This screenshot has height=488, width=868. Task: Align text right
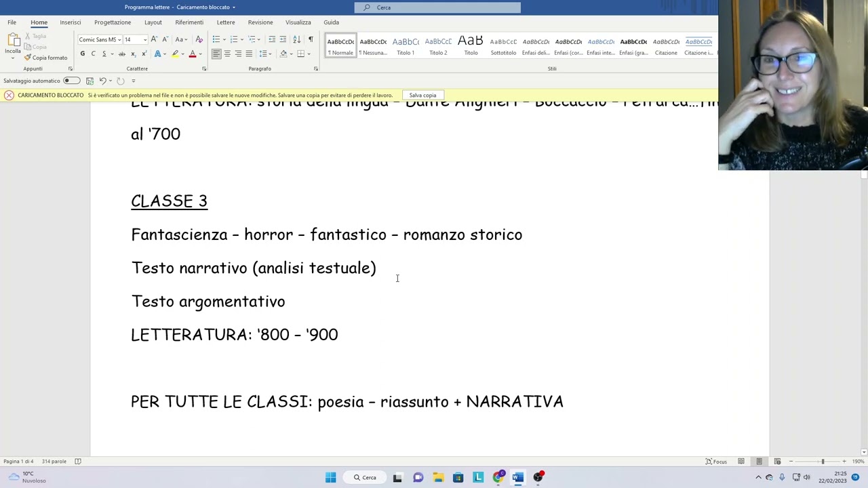pyautogui.click(x=238, y=54)
